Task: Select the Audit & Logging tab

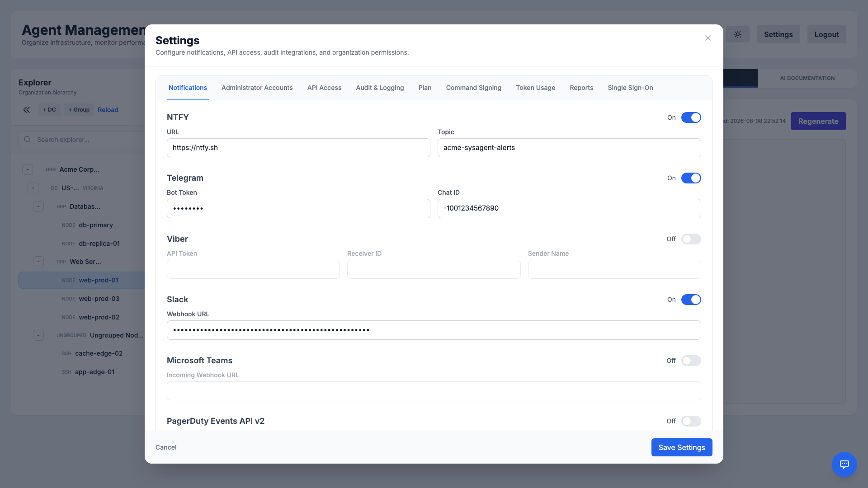Action: tap(380, 88)
